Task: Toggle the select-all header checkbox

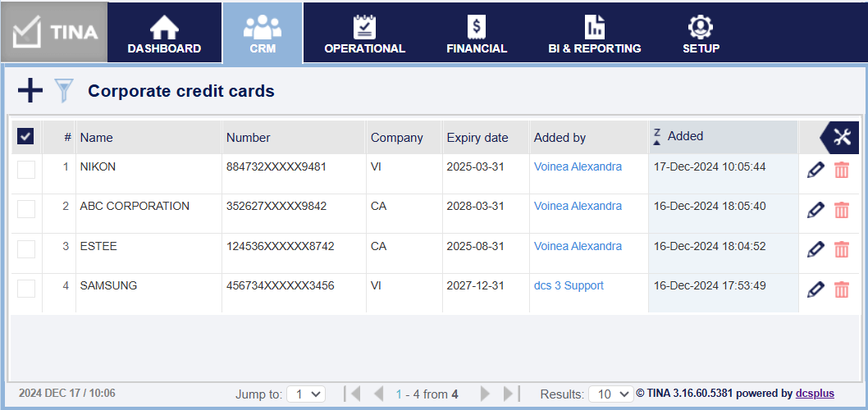Action: click(x=25, y=138)
